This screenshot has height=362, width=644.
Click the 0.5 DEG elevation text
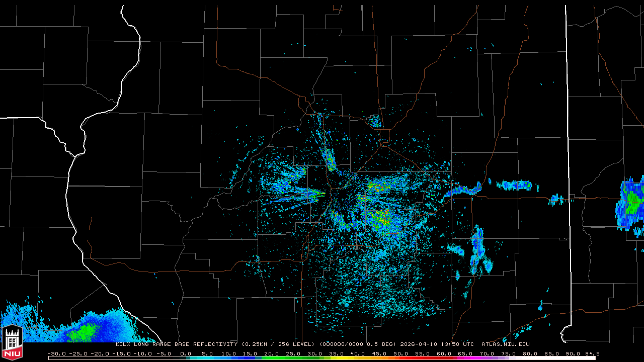point(380,344)
